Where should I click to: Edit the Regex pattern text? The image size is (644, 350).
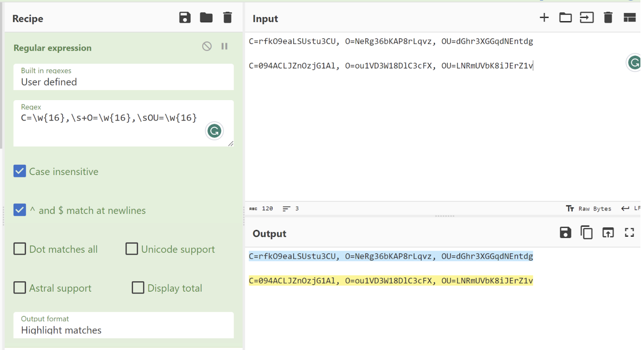(107, 118)
